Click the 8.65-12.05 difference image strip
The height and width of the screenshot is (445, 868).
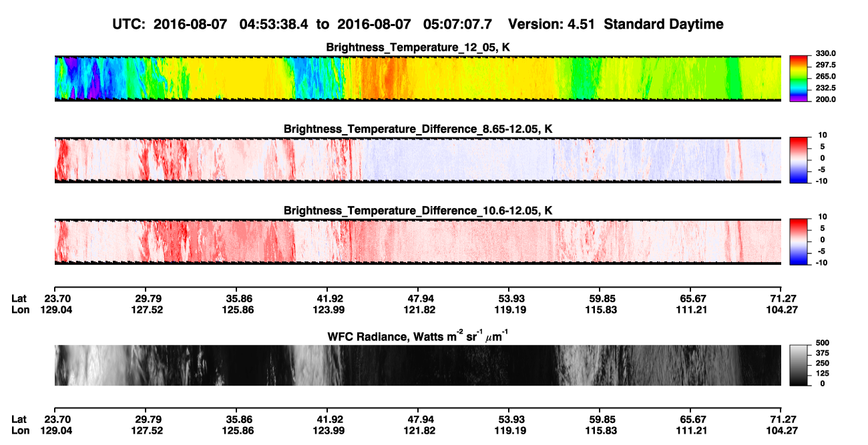click(418, 160)
